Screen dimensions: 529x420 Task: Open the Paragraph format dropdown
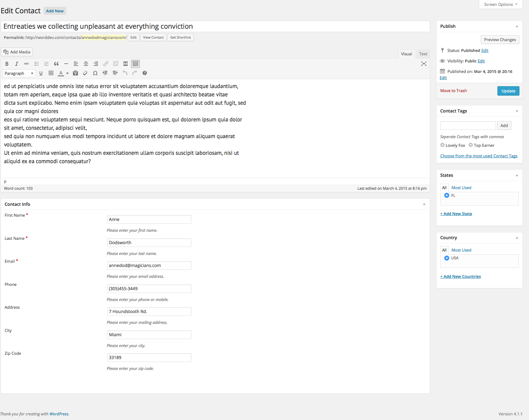click(x=19, y=73)
